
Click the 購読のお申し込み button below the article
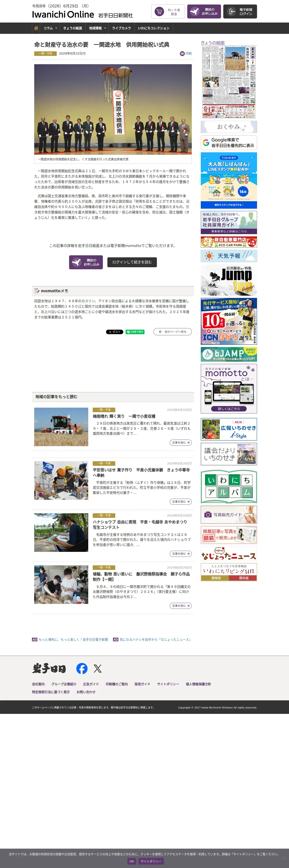(86, 262)
